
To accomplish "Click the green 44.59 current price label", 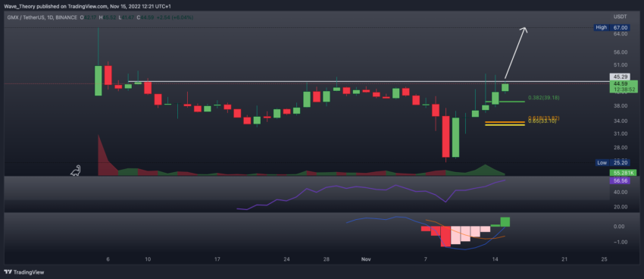I will (x=623, y=86).
